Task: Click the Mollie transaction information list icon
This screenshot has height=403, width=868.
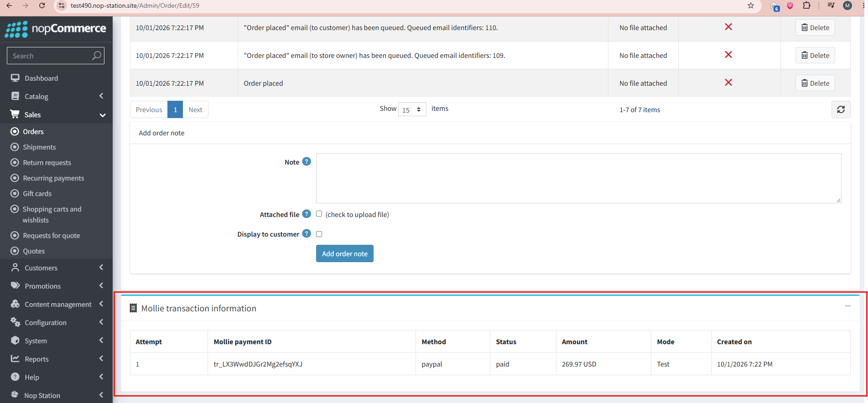Action: [x=133, y=308]
